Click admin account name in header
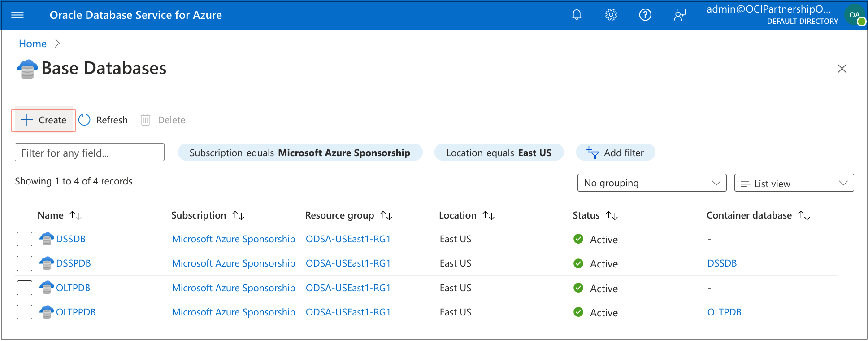This screenshot has height=341, width=868. (768, 9)
